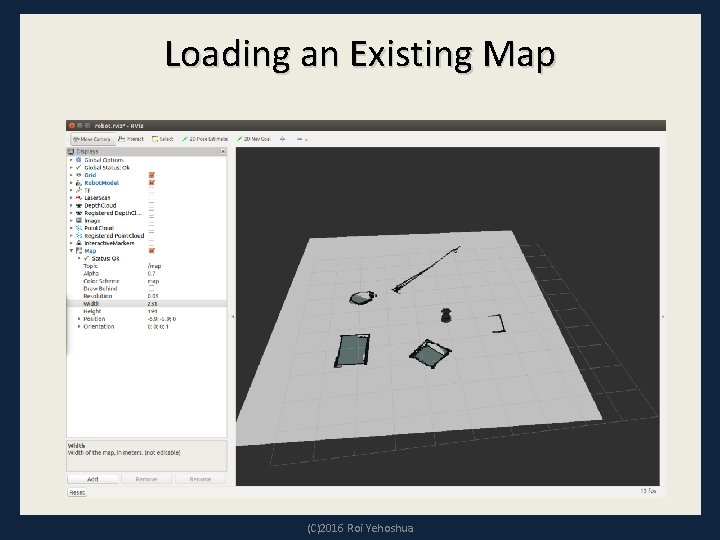
Task: Disable the Grid display checkbox
Action: 152,175
